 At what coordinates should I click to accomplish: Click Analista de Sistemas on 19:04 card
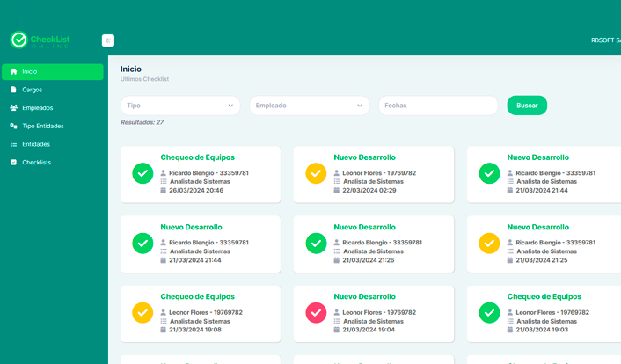(374, 321)
